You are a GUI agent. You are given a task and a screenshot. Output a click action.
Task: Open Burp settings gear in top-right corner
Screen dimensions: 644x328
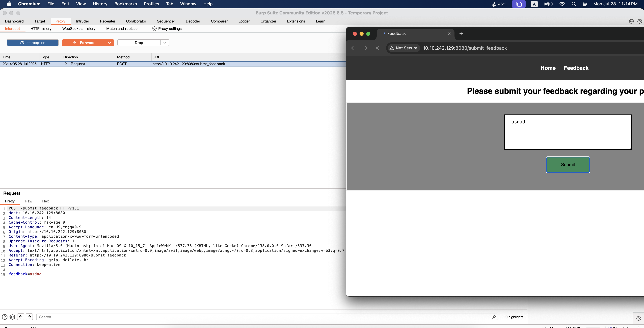tap(639, 21)
